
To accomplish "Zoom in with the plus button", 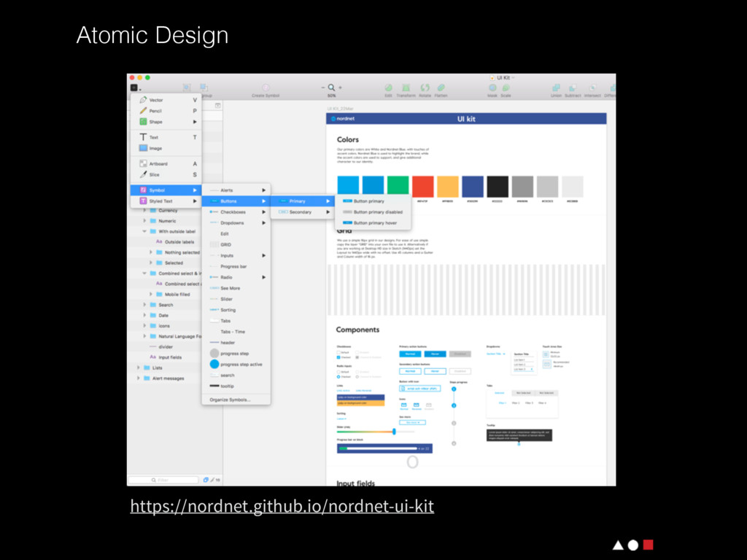I will [x=340, y=87].
